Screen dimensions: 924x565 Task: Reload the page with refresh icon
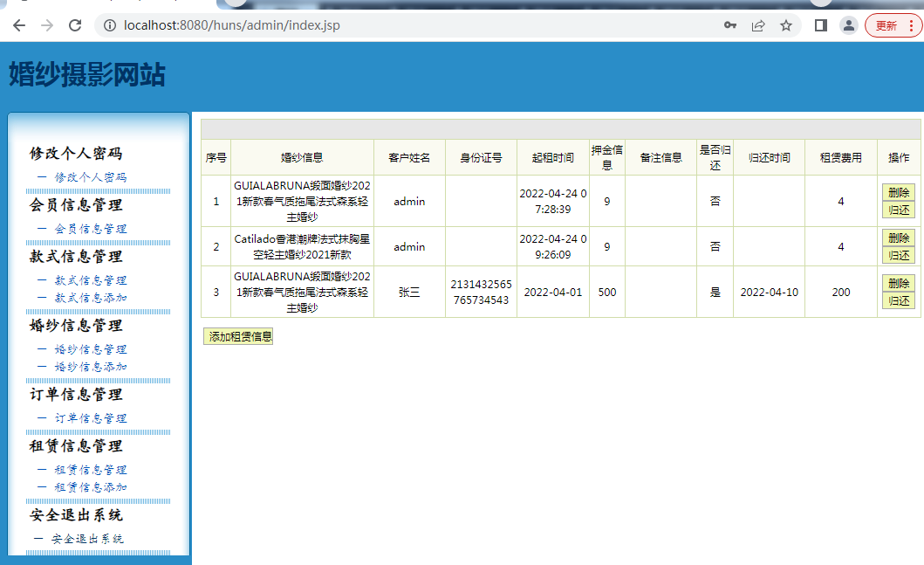[x=75, y=25]
